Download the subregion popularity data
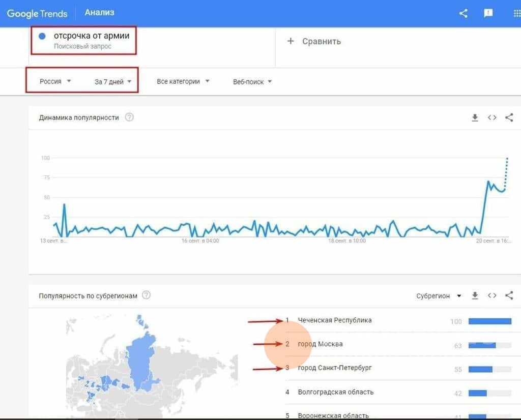The image size is (521, 420). pyautogui.click(x=475, y=295)
